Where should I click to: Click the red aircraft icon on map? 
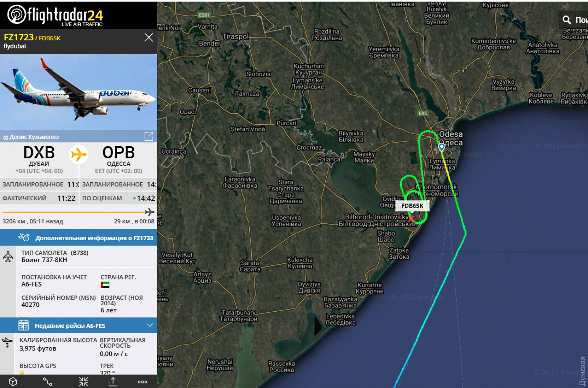point(411,218)
